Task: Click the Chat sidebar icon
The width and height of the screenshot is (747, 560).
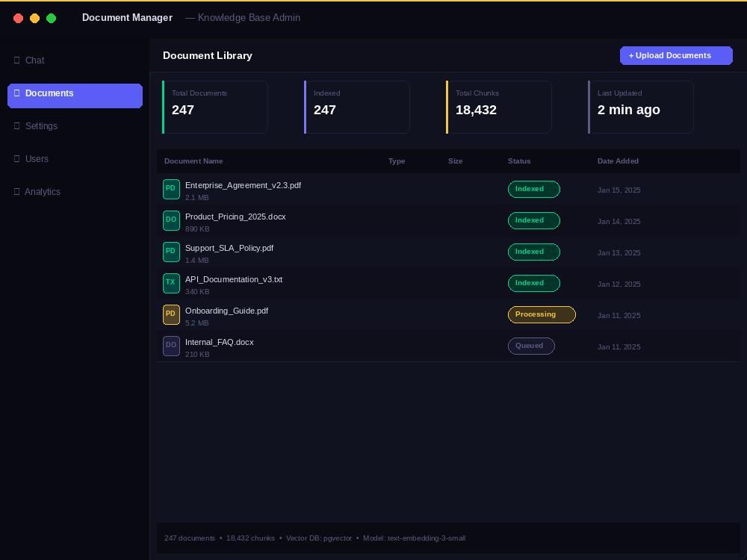Action: [16, 60]
